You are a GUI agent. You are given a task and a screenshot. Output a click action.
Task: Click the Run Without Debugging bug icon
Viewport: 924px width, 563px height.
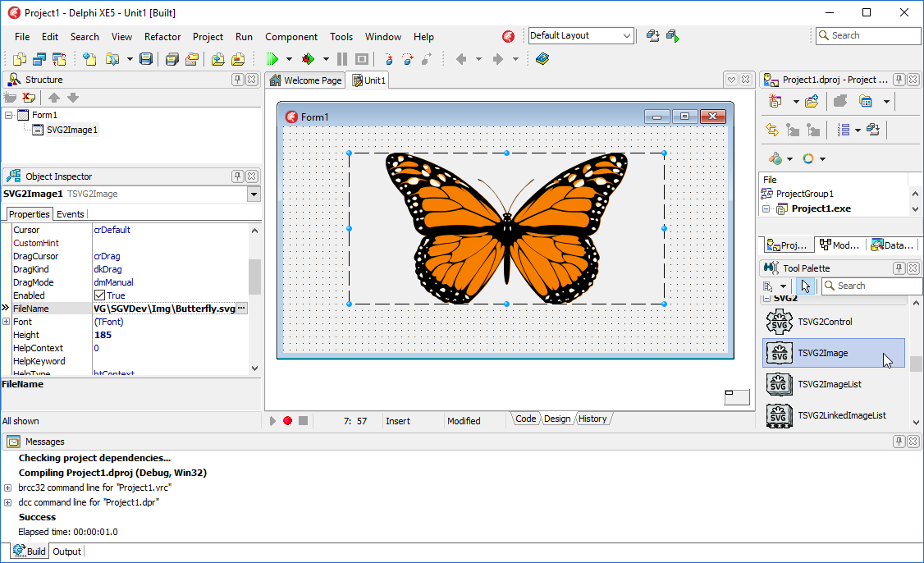click(x=309, y=59)
